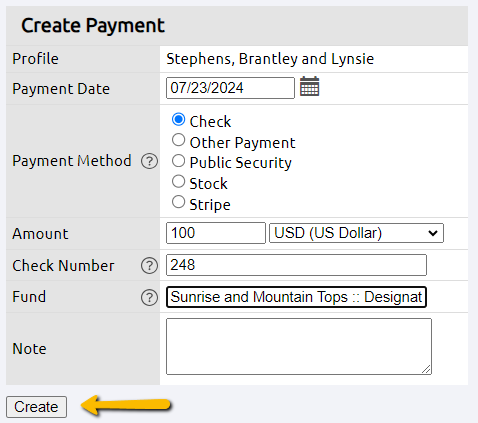Screen dimensions: 478x423
Task: Grab the Note textarea resize handle
Action: [x=426, y=369]
